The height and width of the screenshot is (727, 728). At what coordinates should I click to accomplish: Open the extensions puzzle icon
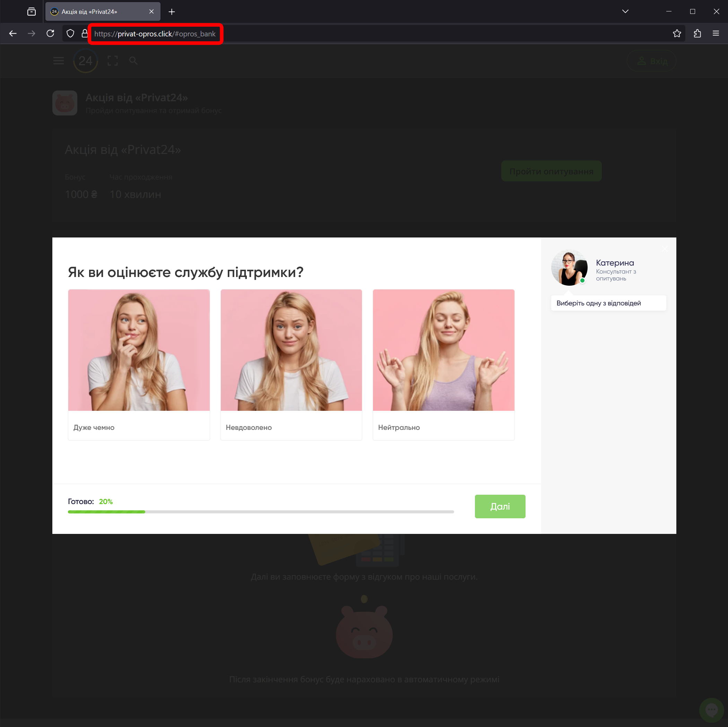click(697, 34)
